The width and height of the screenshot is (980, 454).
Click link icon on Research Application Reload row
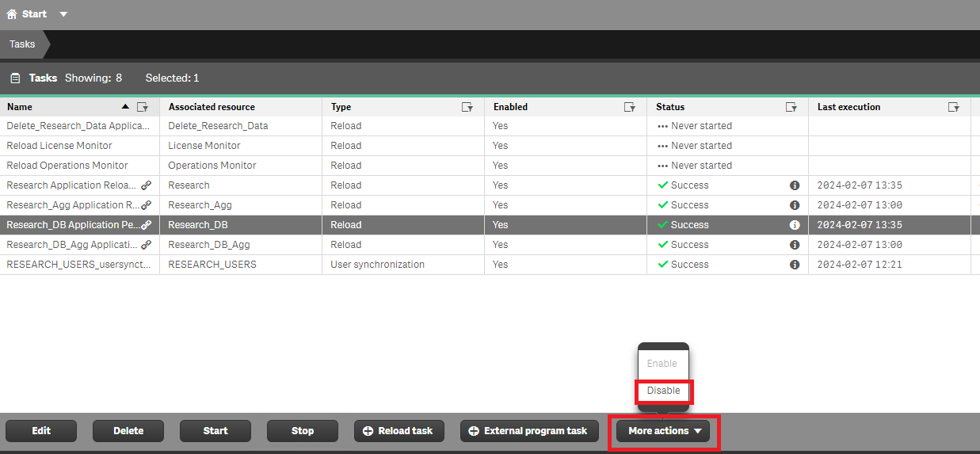tap(146, 185)
